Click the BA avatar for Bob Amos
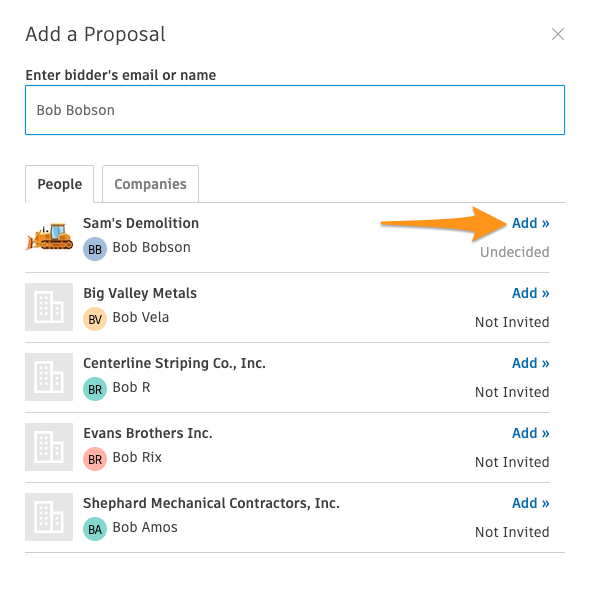The image size is (591, 604). (95, 529)
